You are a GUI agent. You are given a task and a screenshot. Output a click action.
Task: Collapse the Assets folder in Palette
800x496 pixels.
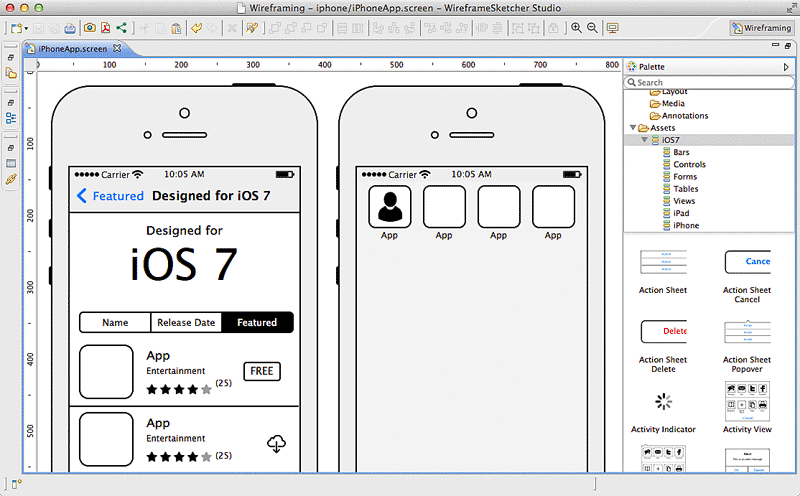tap(633, 128)
